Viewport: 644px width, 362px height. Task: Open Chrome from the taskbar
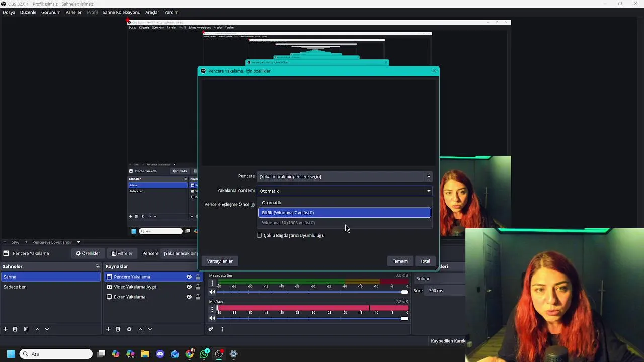tap(189, 354)
